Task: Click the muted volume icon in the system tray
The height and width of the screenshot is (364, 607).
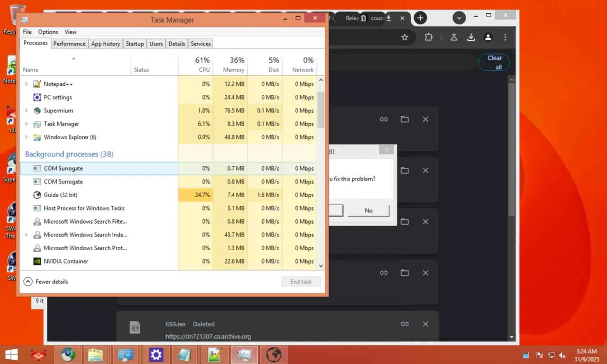Action: [563, 355]
